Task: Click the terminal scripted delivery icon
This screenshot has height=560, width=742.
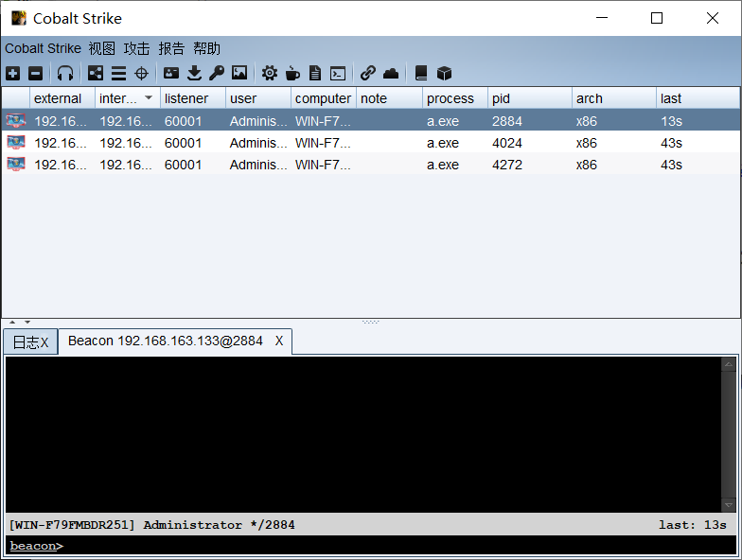Action: point(338,74)
